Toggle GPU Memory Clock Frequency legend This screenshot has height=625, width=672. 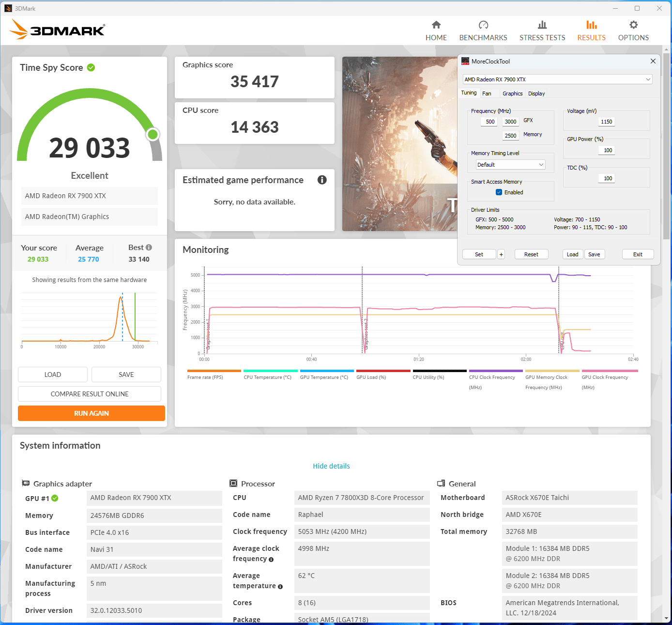[x=552, y=380]
